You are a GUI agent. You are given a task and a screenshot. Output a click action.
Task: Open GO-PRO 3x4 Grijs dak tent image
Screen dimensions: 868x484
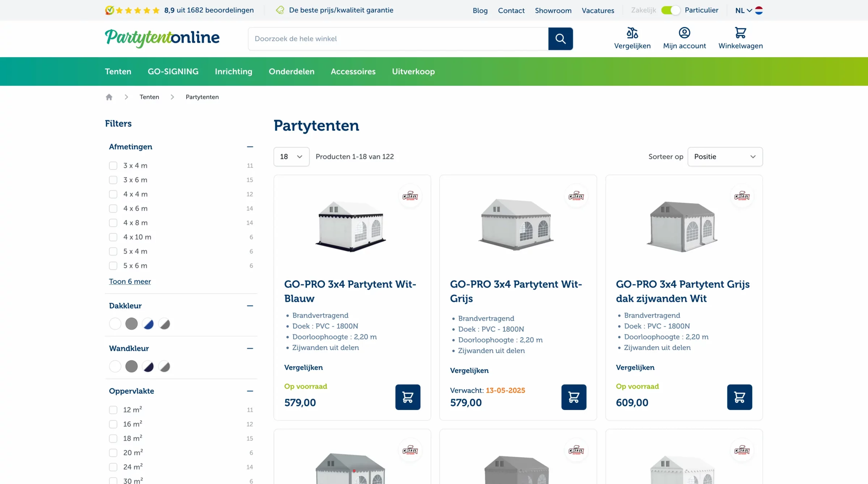point(682,227)
